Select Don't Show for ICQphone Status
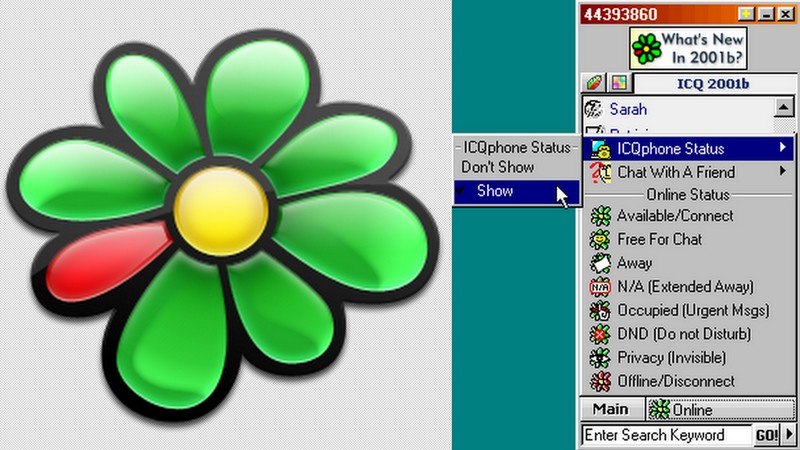Viewport: 800px width, 450px height. [x=497, y=167]
